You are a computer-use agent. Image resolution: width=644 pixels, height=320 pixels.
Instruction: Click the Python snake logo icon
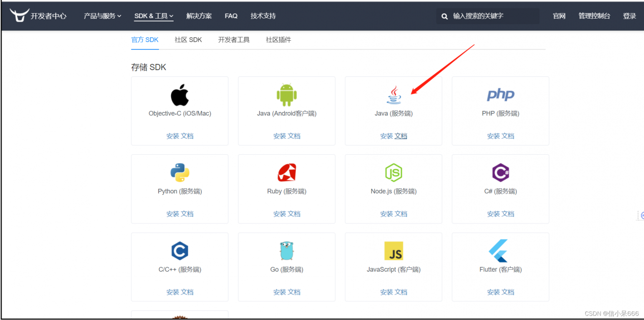pyautogui.click(x=180, y=173)
